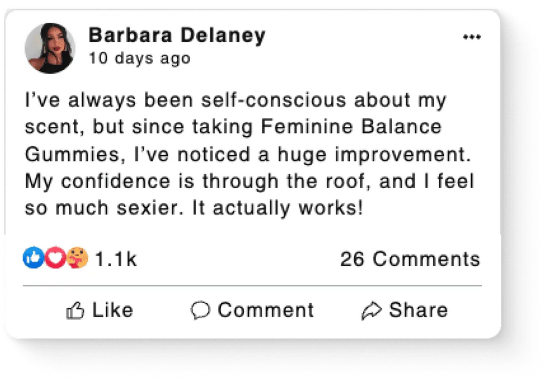This screenshot has height=392, width=559.
Task: Click the arrow icon beside Share
Action: tap(372, 311)
